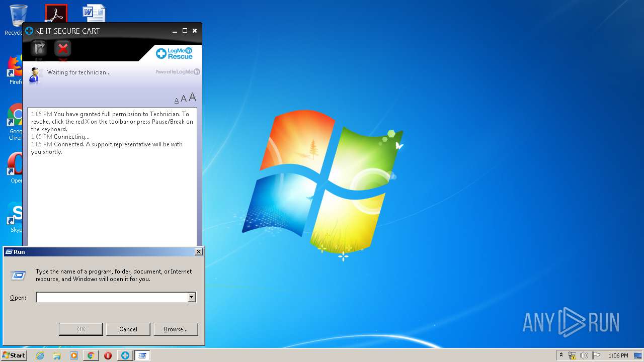The height and width of the screenshot is (362, 644).
Task: Click the technician avatar icon
Action: (x=35, y=75)
